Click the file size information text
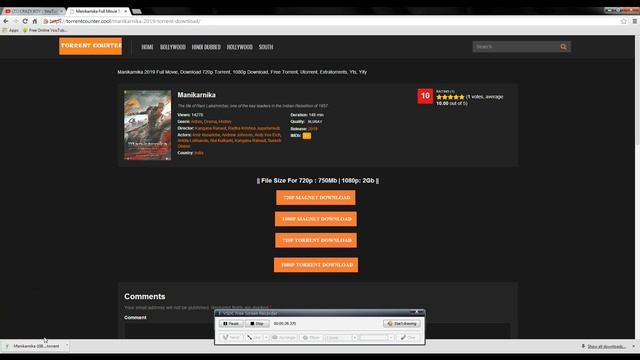 pos(318,180)
